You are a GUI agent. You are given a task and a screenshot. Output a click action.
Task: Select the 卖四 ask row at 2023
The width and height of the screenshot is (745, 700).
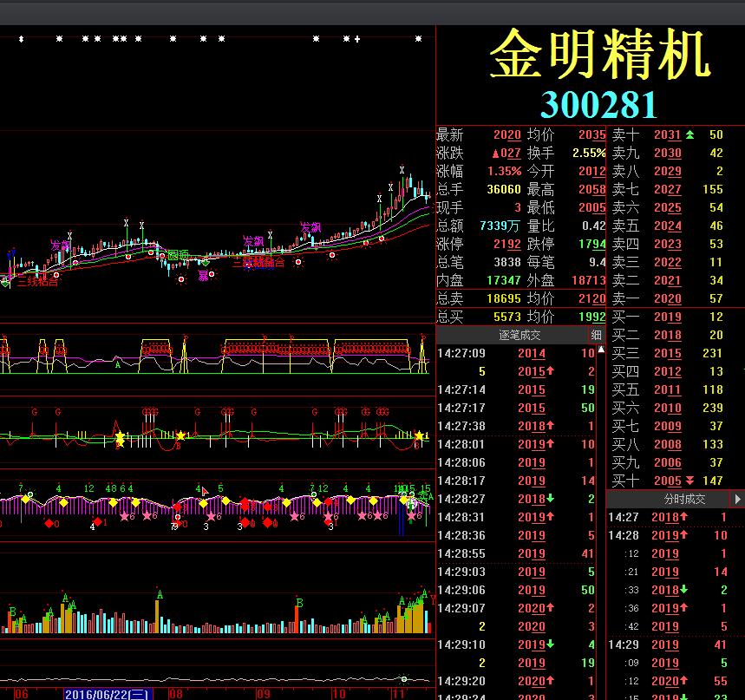676,245
